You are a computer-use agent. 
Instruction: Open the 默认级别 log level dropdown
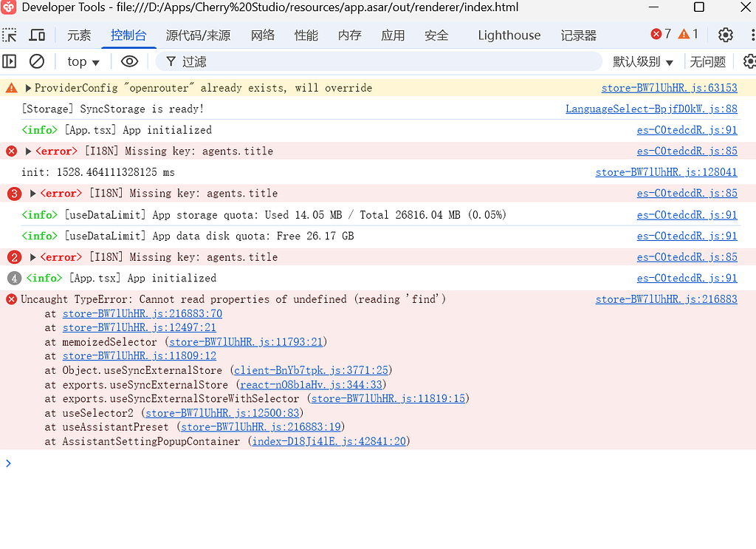[643, 62]
